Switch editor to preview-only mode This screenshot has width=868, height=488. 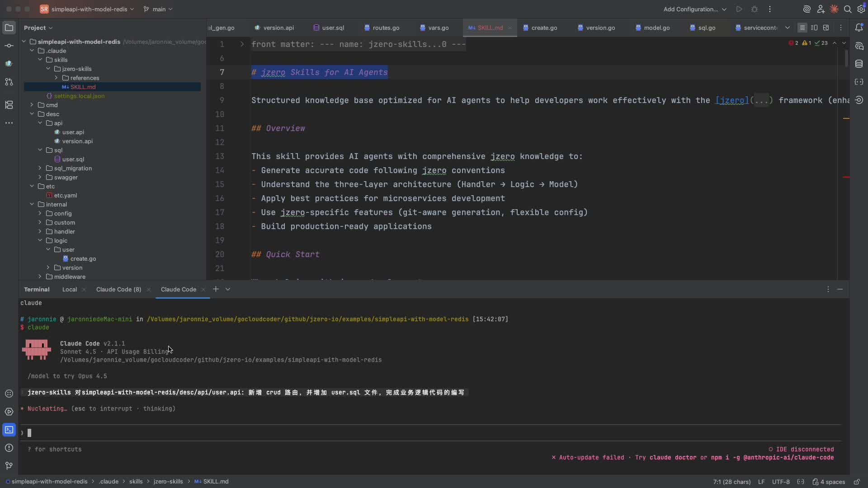point(826,28)
